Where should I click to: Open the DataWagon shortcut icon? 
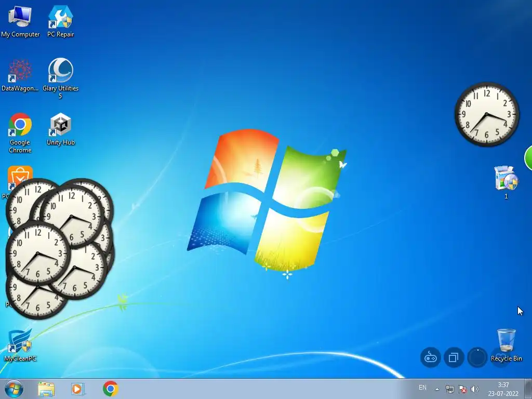coord(20,75)
